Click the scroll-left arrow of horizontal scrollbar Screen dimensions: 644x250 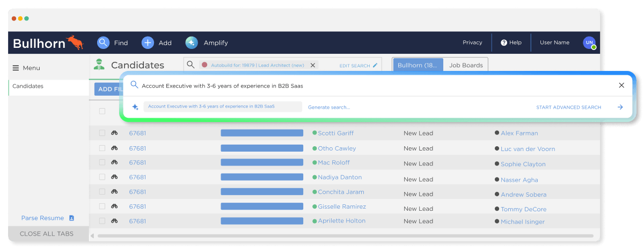[92, 235]
